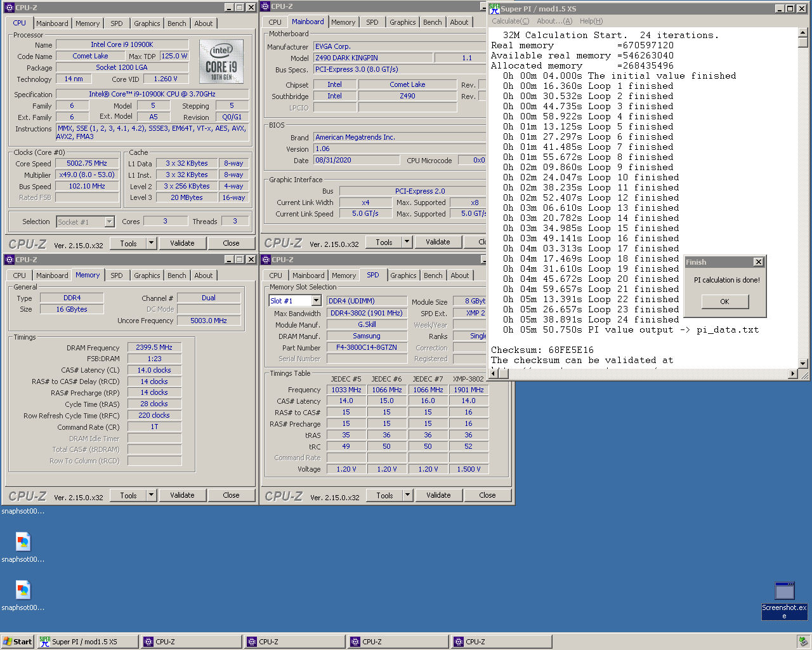Open the Help menu in Super PI
This screenshot has height=650, width=812.
(591, 21)
